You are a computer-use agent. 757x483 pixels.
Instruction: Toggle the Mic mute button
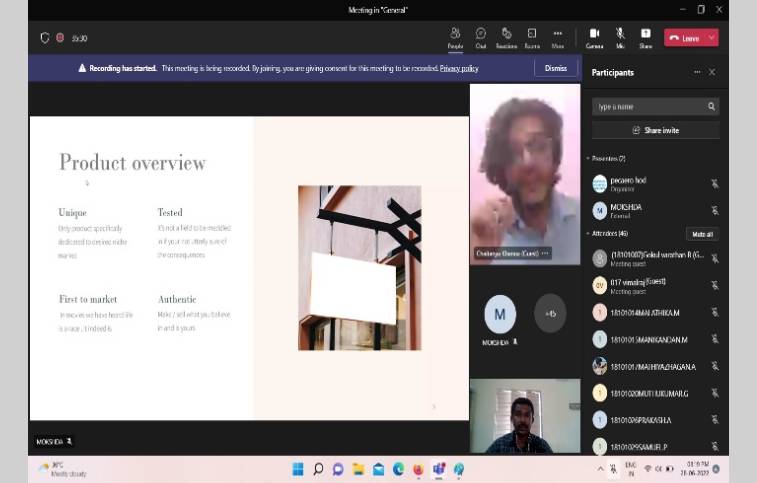(620, 36)
